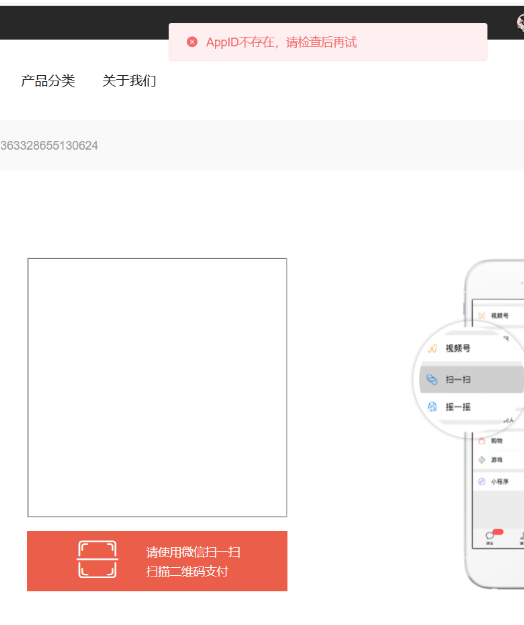This screenshot has width=524, height=625.
Task: Click the 视频号 label in magnified circle
Action: 458,348
